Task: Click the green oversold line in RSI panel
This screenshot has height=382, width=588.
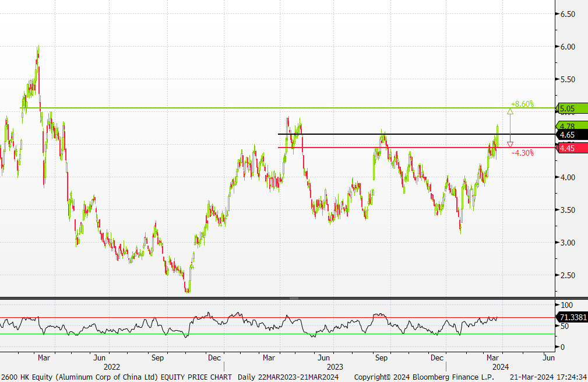Action: click(233, 334)
